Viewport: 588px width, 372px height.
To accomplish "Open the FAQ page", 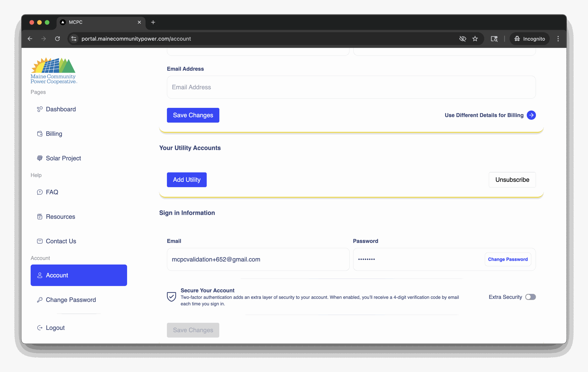I will click(52, 192).
